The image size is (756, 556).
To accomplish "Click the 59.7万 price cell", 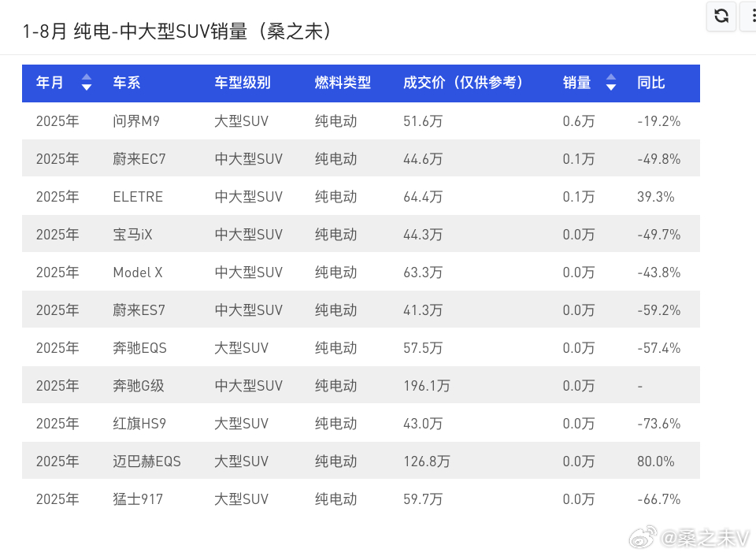I will [423, 499].
